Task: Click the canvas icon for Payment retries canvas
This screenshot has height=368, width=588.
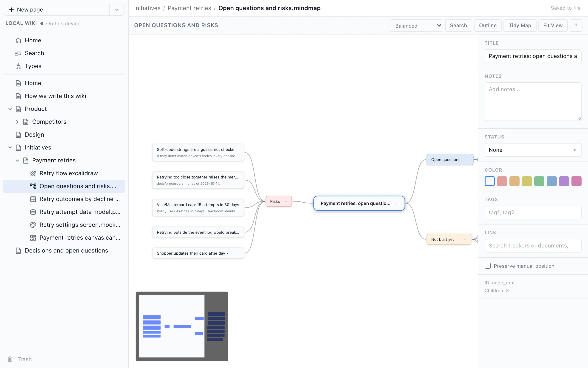Action: click(x=33, y=238)
